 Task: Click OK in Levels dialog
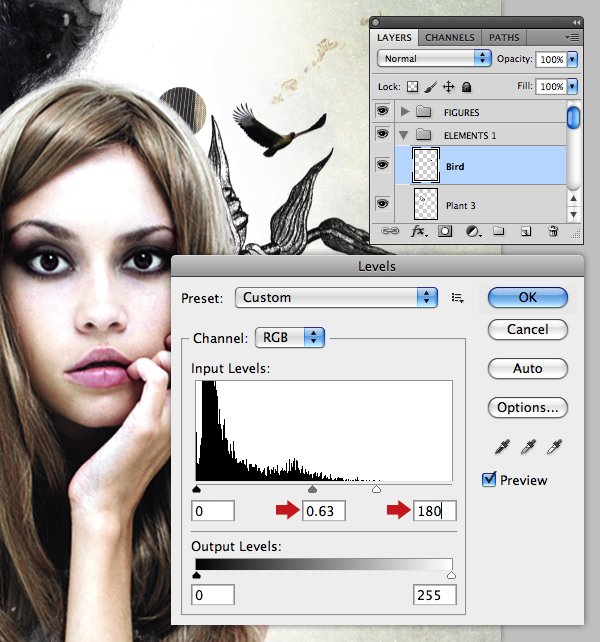528,297
